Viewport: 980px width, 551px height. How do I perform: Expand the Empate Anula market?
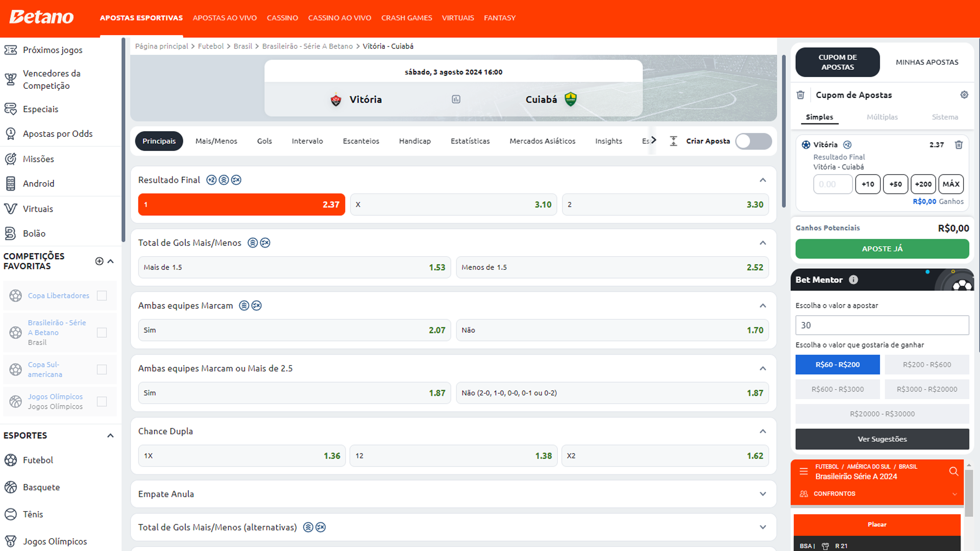[763, 494]
